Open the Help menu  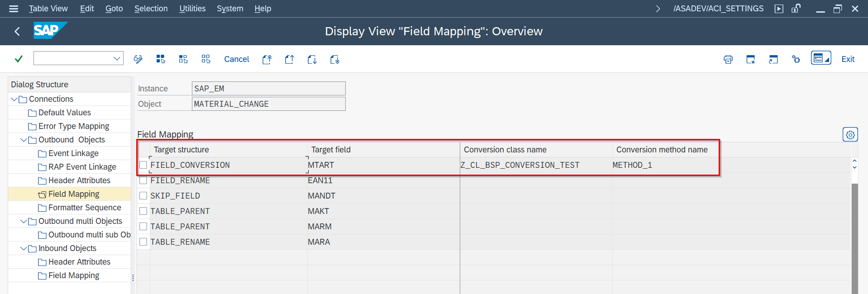262,9
